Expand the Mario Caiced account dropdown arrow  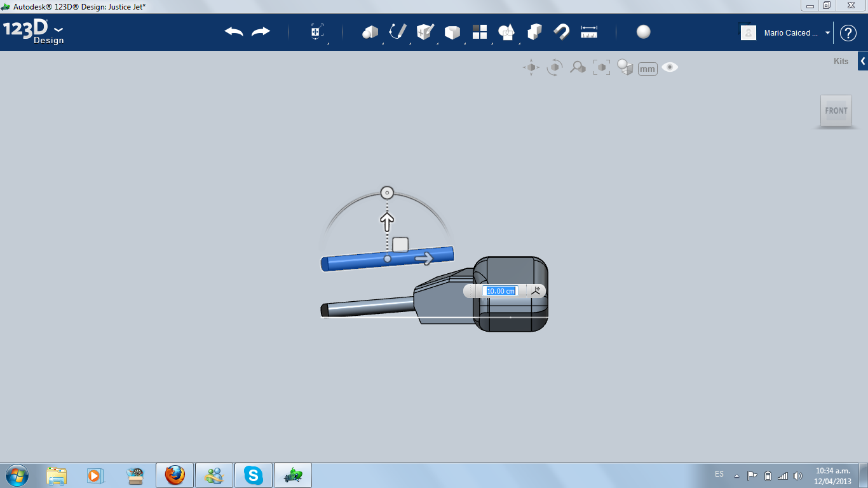(827, 33)
